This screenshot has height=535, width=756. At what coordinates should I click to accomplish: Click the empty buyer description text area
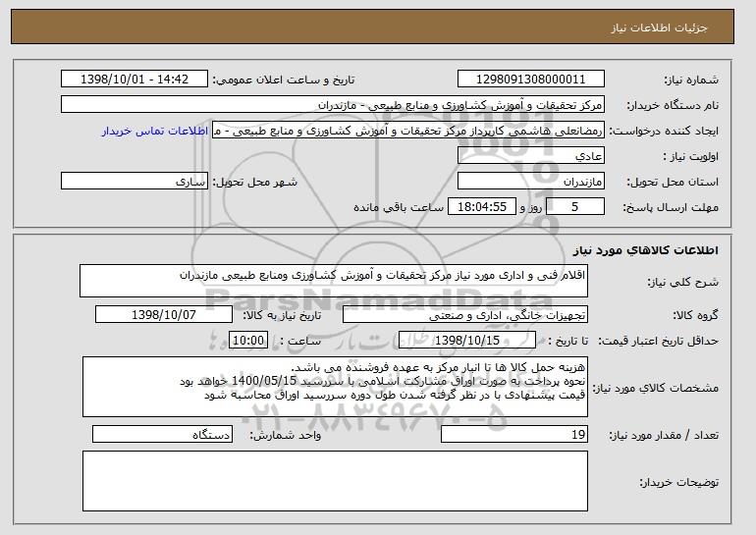[335, 481]
